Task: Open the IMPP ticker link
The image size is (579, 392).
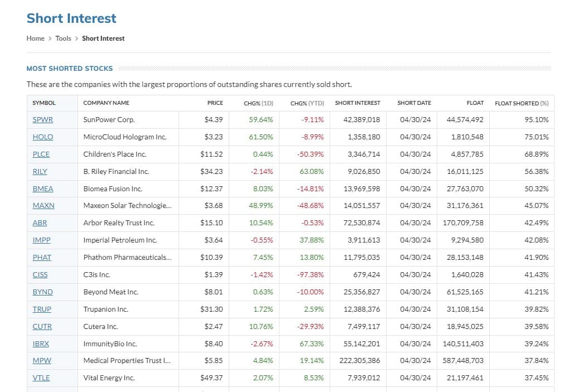Action: click(41, 240)
